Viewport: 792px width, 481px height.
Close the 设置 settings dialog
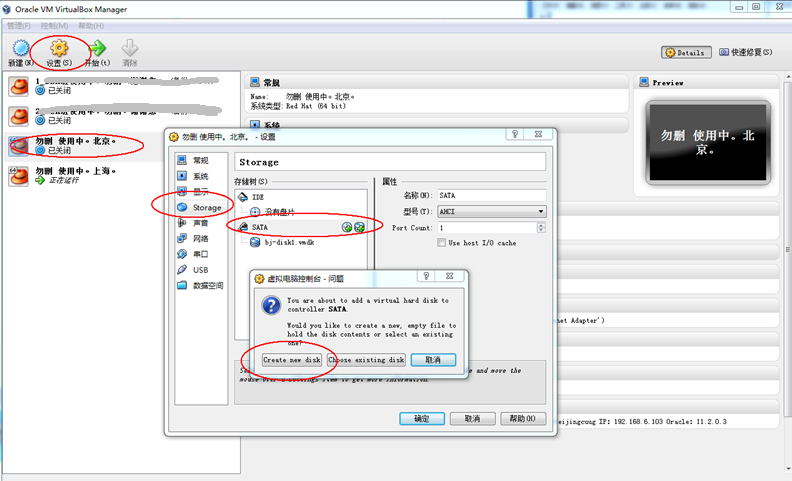point(538,134)
